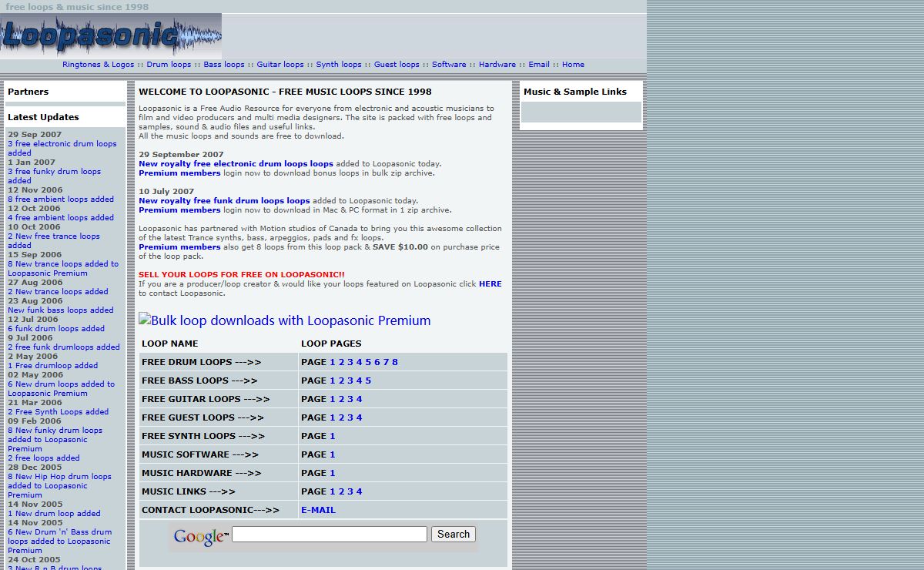Open the Software navigation link
Viewport: 924px width, 570px height.
[x=449, y=65]
